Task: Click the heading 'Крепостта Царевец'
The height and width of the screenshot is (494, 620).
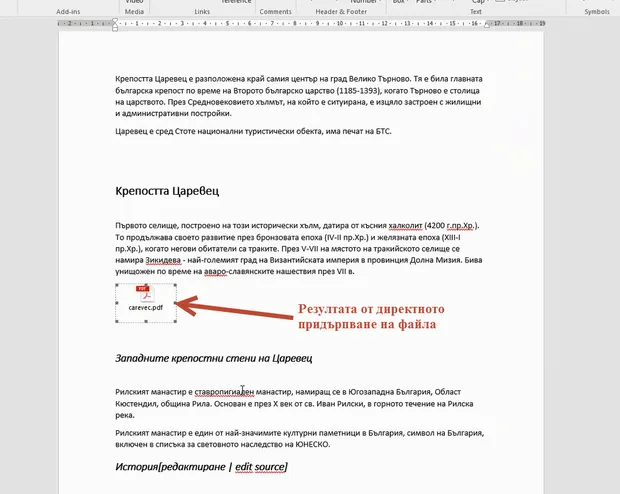Action: click(167, 191)
